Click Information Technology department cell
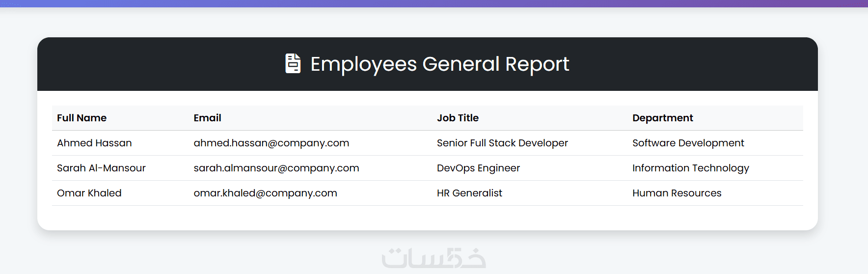Viewport: 868px width, 274px height. (690, 168)
